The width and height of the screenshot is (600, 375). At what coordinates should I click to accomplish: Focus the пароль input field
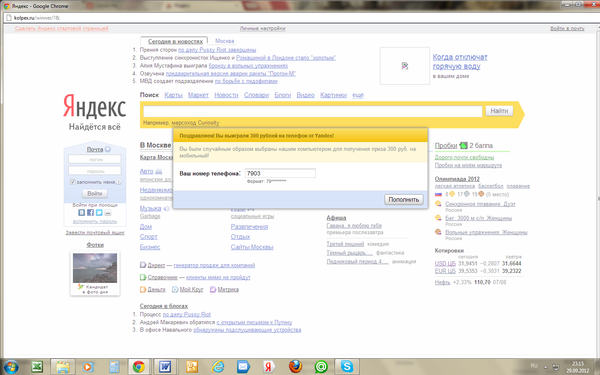click(x=95, y=171)
